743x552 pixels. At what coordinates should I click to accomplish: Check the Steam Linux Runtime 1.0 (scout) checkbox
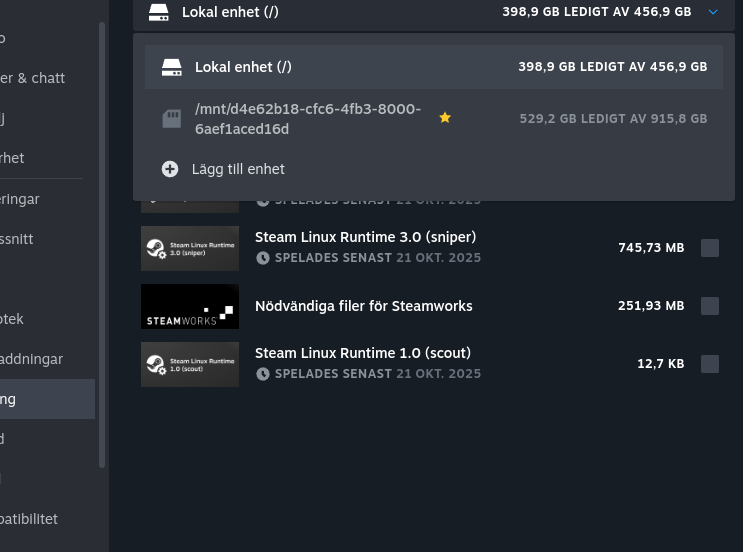[710, 364]
